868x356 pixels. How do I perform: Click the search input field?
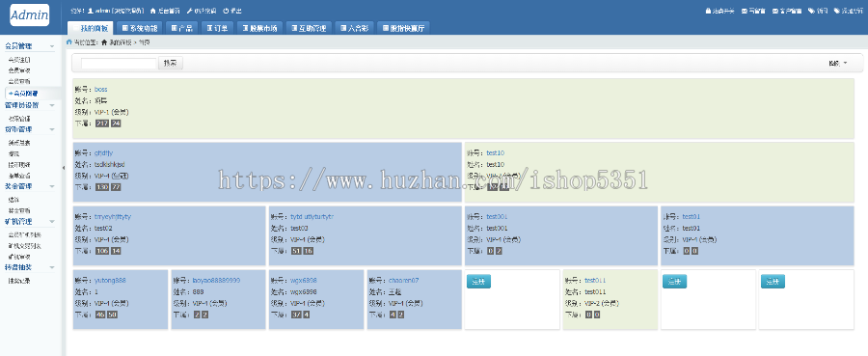click(119, 63)
